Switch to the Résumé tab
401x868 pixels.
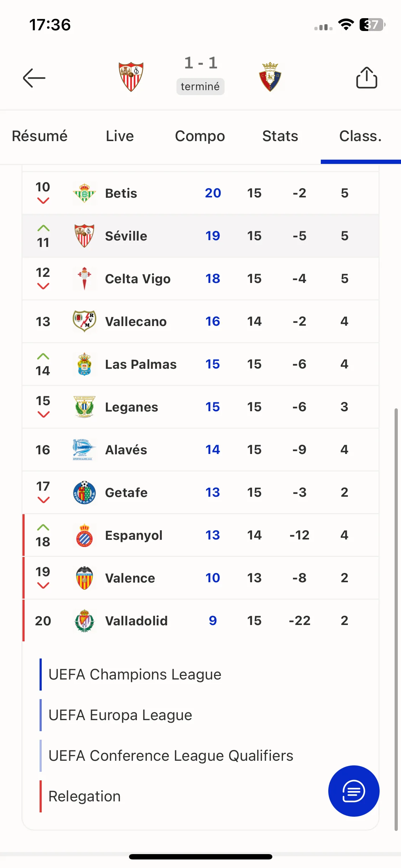click(40, 136)
